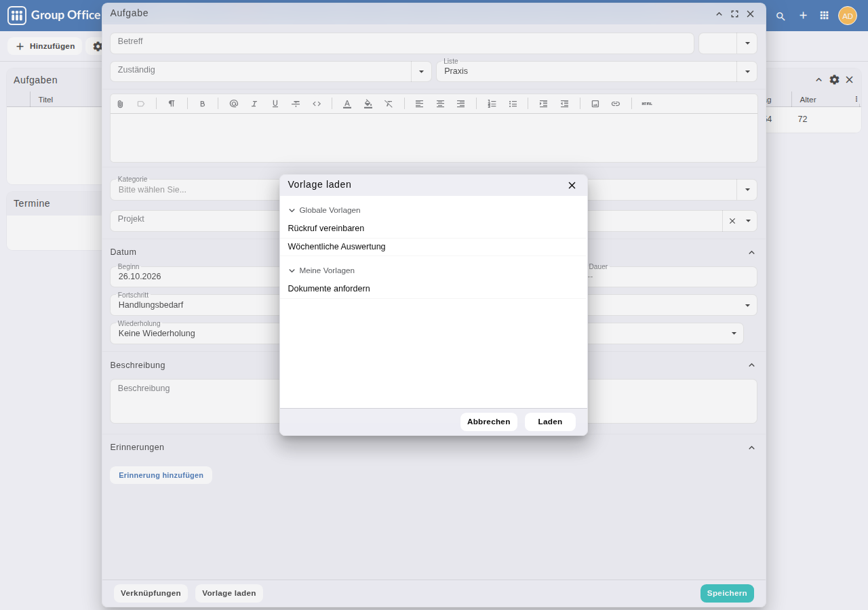Viewport: 868px width, 610px height.
Task: Click the insert link icon
Action: 616,104
